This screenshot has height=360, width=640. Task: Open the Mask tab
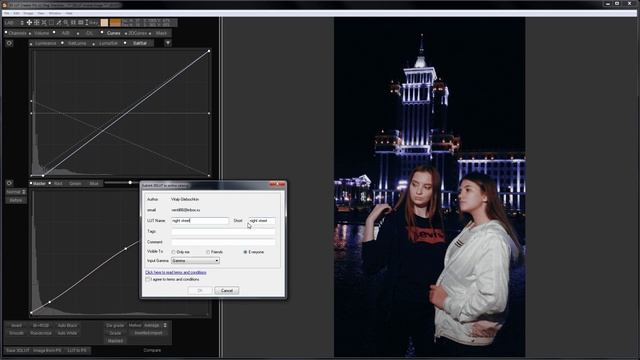tap(161, 33)
